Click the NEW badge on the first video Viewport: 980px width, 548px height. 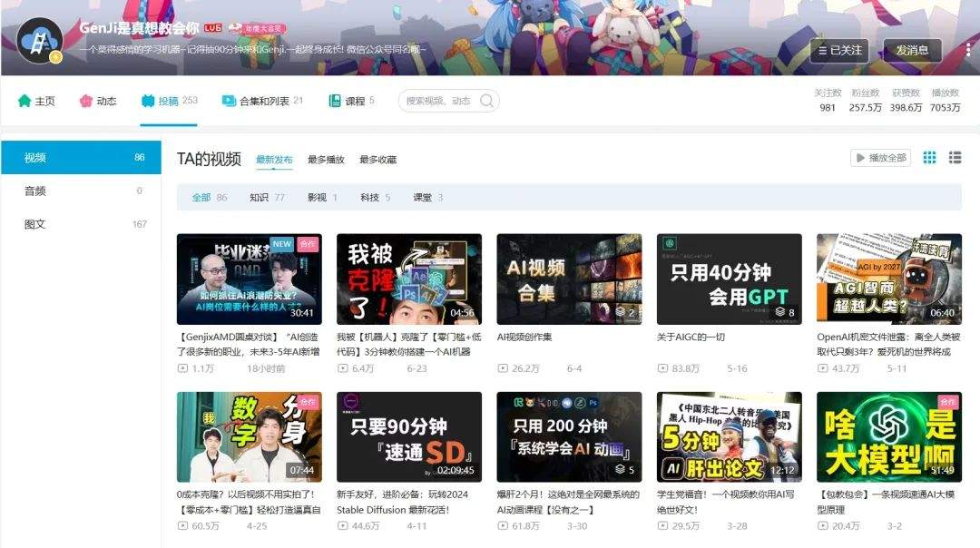point(282,244)
